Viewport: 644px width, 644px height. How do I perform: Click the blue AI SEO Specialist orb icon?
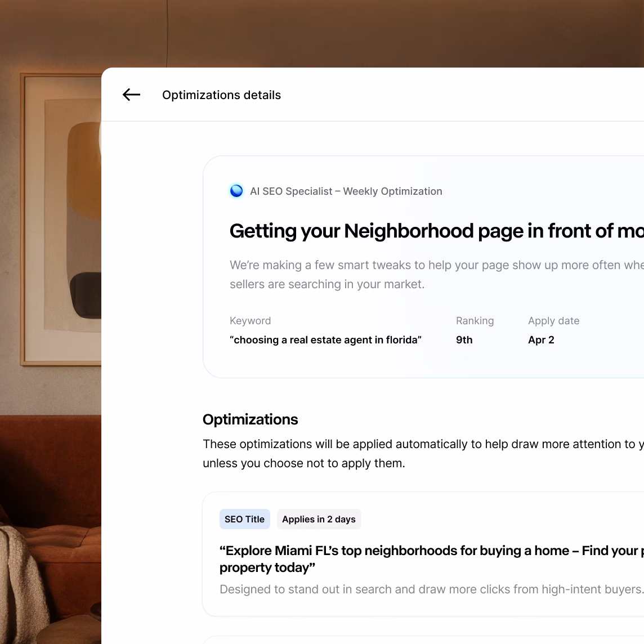click(x=236, y=191)
